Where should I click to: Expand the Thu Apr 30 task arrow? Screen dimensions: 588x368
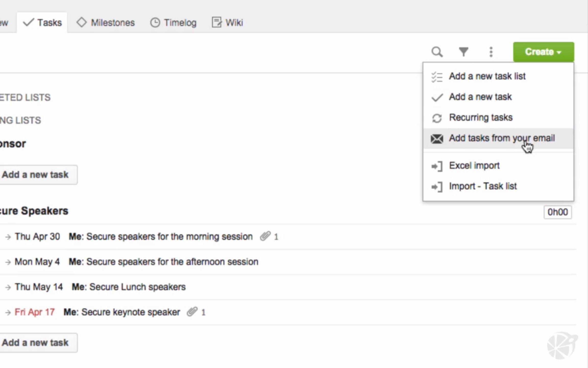[8, 237]
